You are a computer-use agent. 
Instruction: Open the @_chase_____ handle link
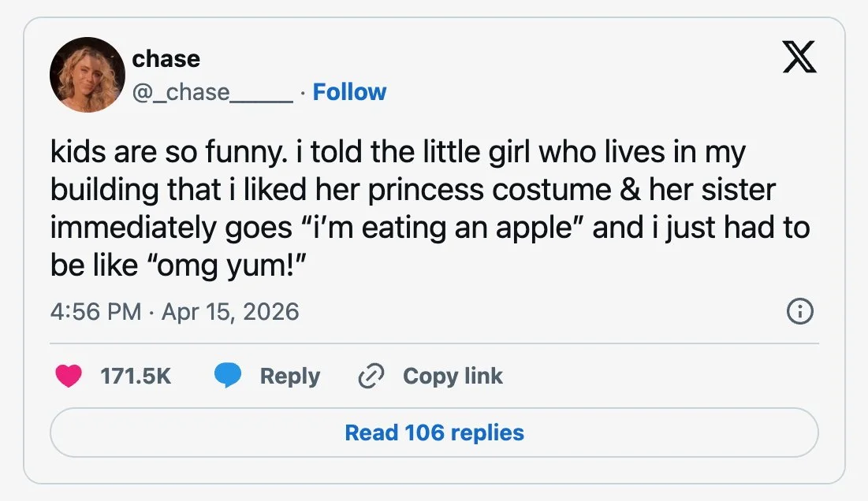click(212, 92)
